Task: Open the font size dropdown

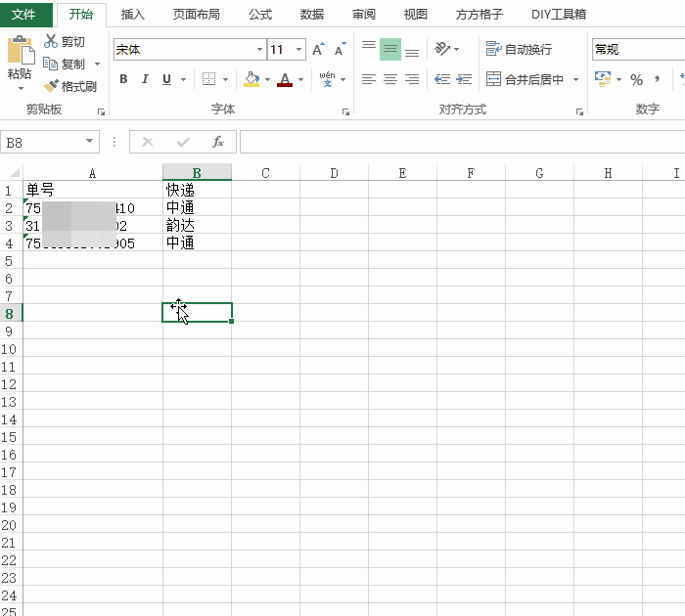Action: pyautogui.click(x=298, y=49)
